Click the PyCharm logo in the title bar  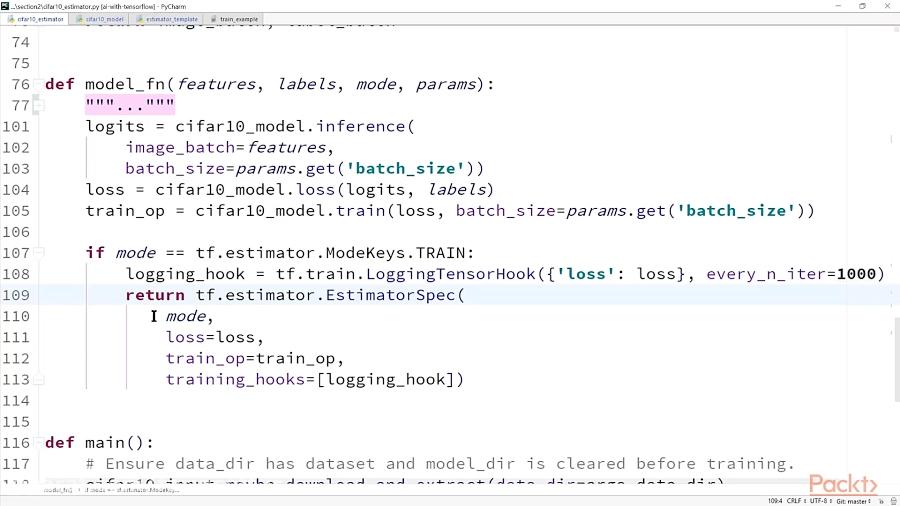pyautogui.click(x=7, y=6)
